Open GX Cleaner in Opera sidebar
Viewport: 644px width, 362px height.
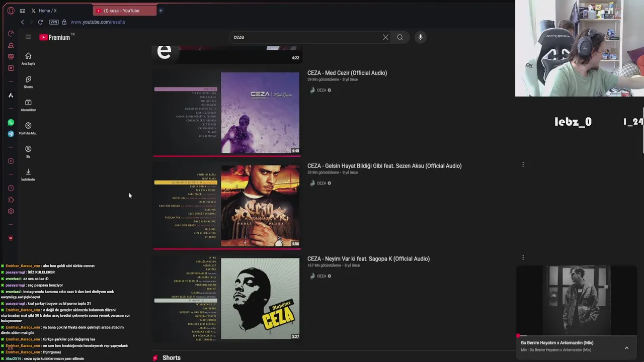pyautogui.click(x=11, y=45)
